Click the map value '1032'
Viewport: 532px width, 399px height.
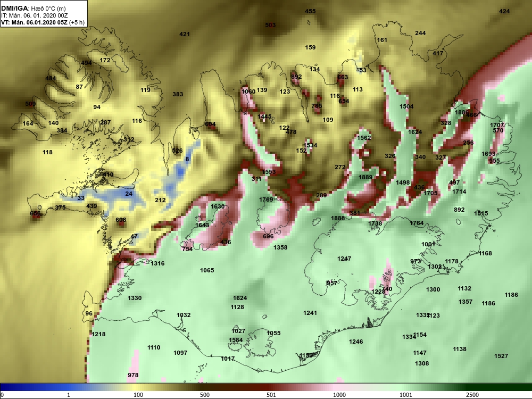pyautogui.click(x=184, y=315)
